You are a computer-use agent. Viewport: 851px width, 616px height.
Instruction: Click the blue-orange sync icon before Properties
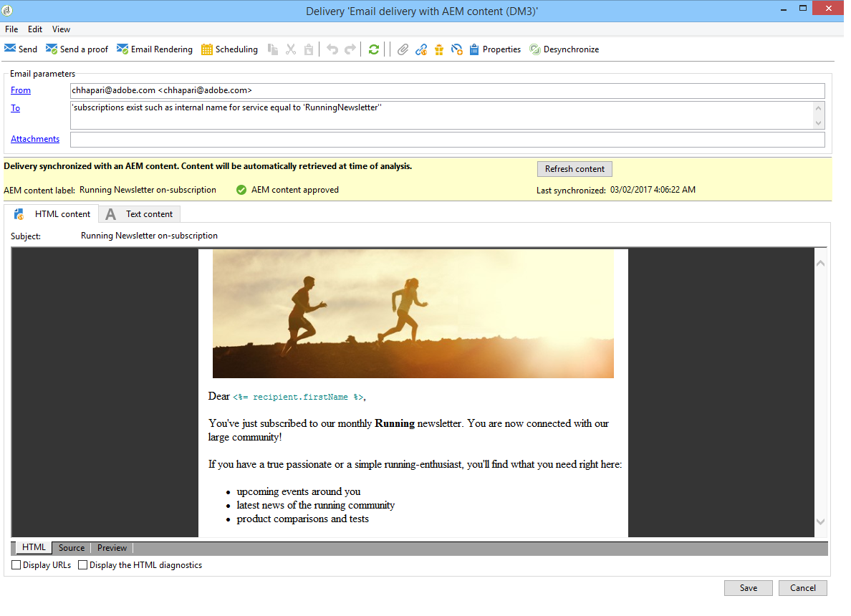click(x=456, y=49)
